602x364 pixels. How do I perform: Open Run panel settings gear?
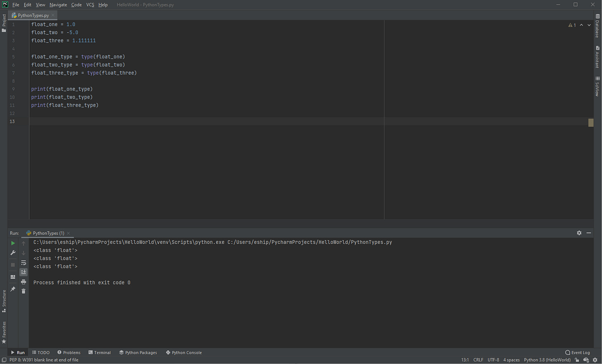[579, 233]
